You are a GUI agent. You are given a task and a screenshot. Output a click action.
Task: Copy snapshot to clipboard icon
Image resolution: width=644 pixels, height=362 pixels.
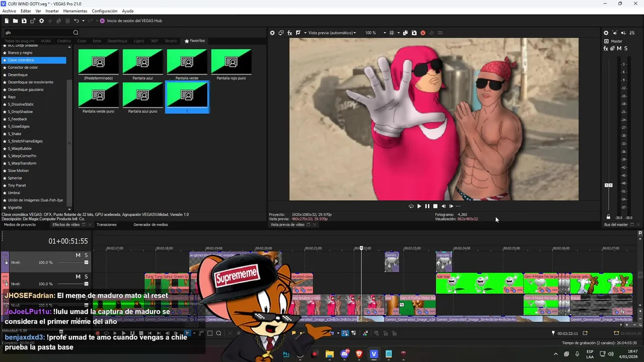tap(405, 33)
